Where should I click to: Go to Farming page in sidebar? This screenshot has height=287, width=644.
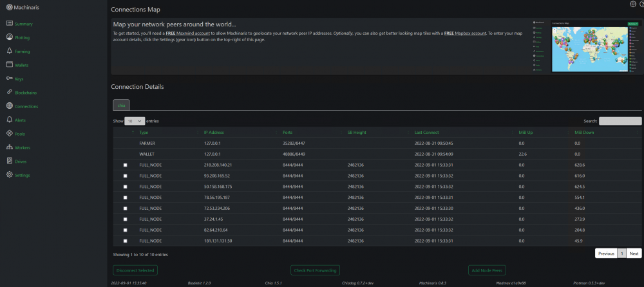point(22,51)
